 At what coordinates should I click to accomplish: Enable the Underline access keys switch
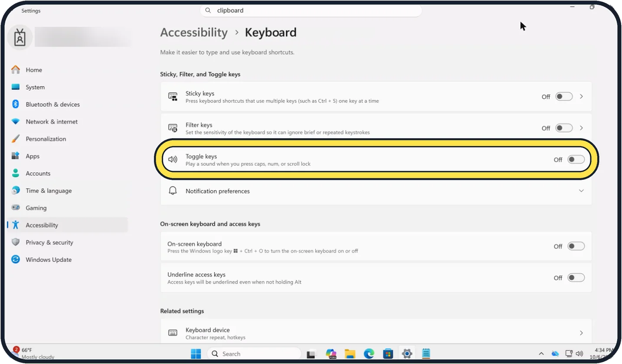click(576, 278)
